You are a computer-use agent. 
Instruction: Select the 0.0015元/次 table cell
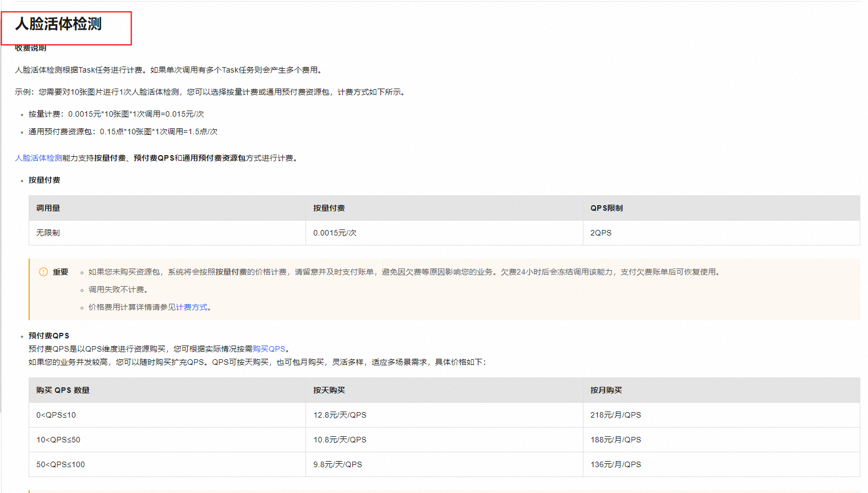point(444,233)
